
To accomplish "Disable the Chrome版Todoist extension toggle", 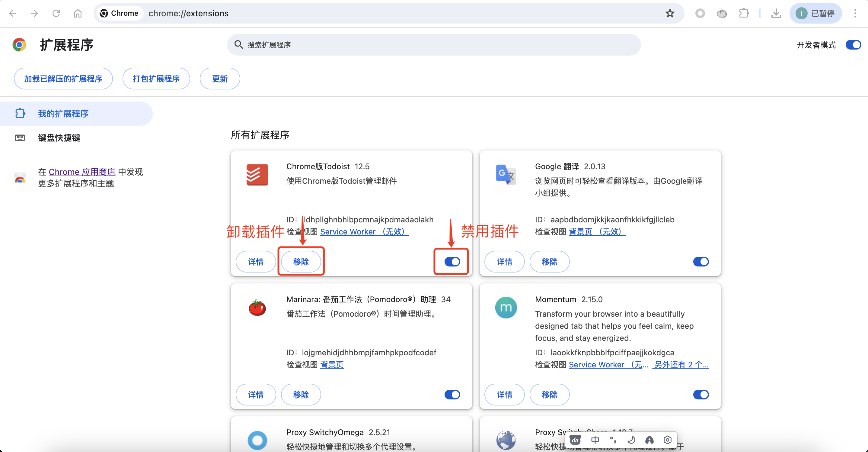I will (x=452, y=262).
